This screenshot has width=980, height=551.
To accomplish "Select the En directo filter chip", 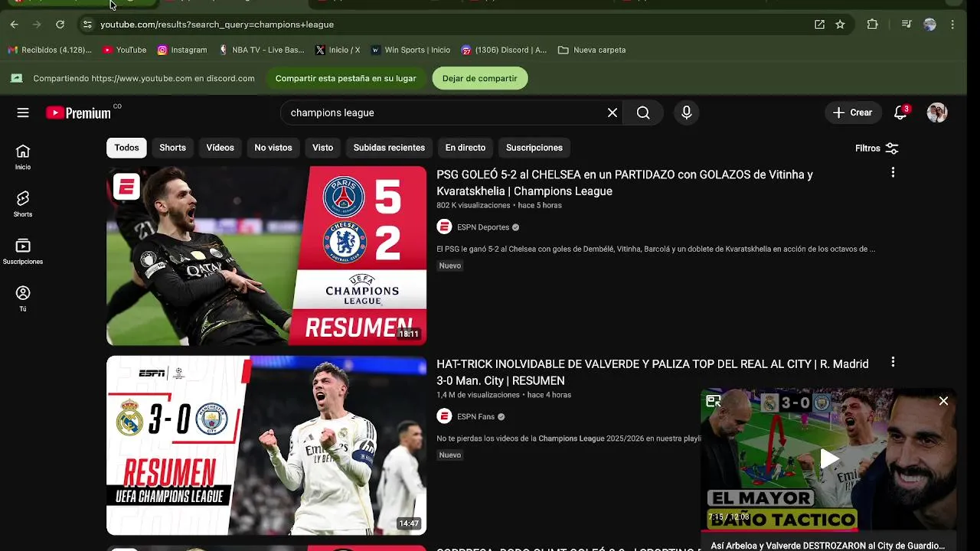I will [x=465, y=148].
